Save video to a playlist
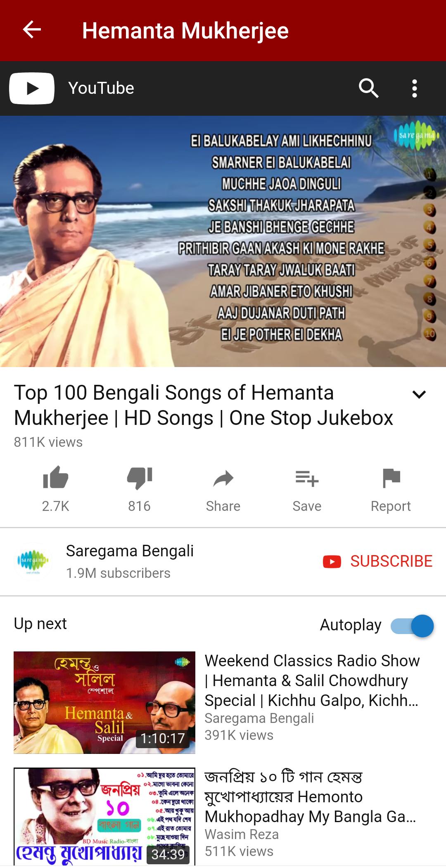This screenshot has width=446, height=868. [307, 479]
